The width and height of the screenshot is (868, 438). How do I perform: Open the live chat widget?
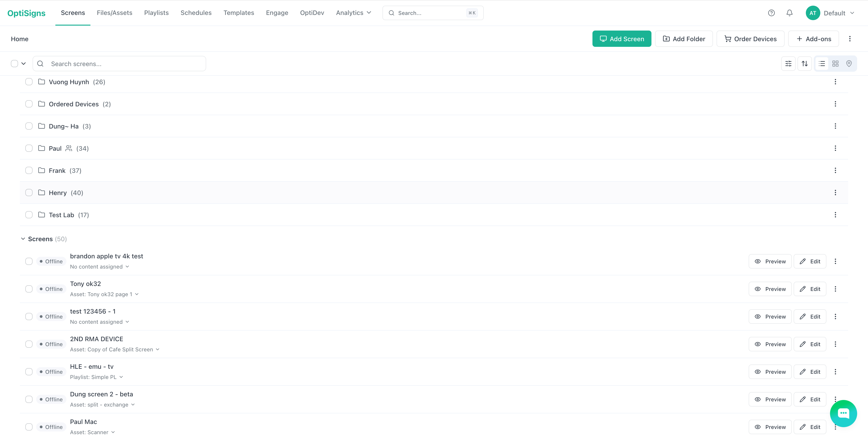[x=843, y=413]
